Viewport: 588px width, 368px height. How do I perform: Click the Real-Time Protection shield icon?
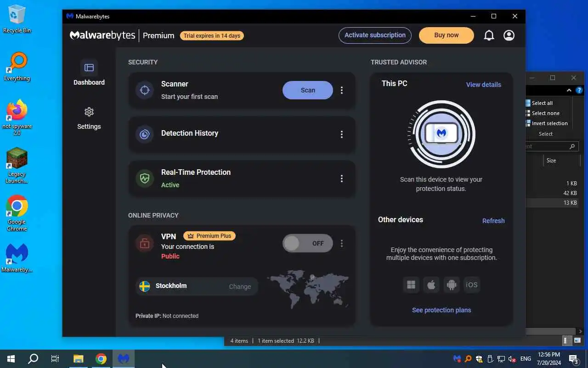tap(145, 178)
